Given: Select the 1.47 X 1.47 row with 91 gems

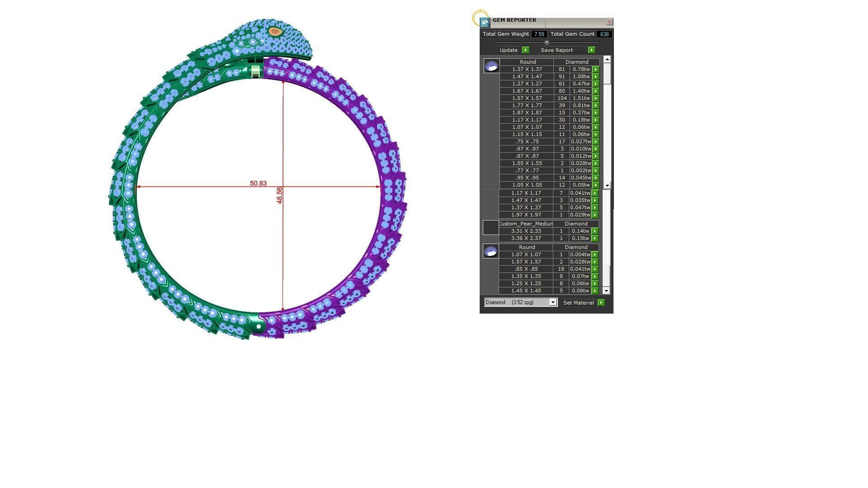Looking at the screenshot, I should point(527,77).
